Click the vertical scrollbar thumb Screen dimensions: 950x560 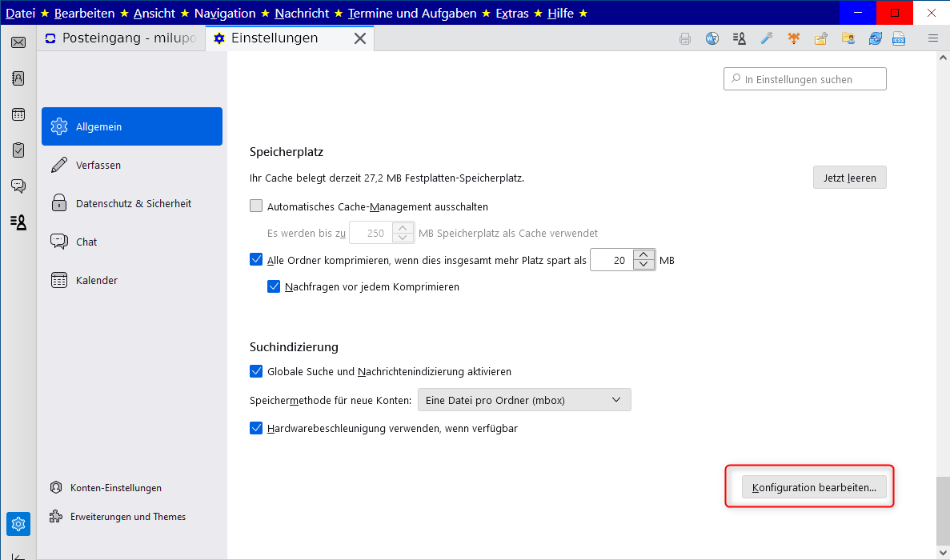coord(943,510)
